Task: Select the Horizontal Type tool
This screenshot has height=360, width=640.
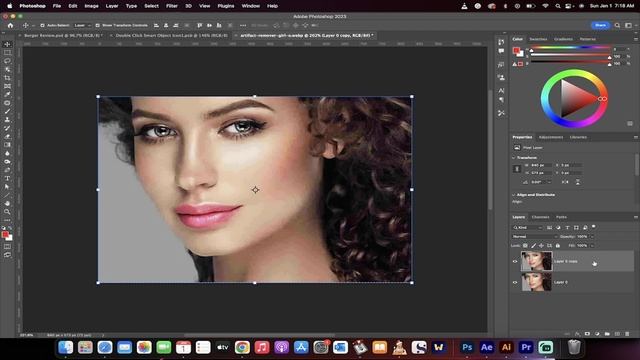Action: (x=7, y=178)
